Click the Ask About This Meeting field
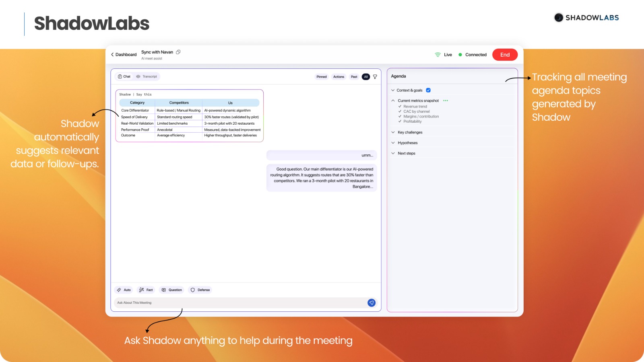 [x=239, y=303]
